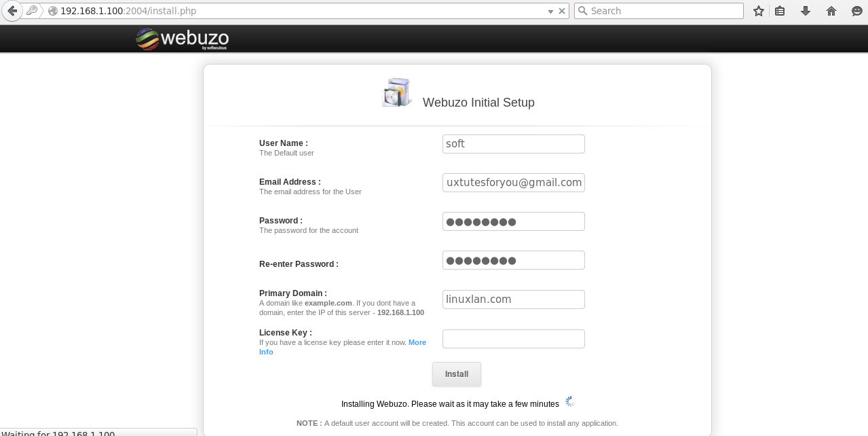
Task: Click the loading spinner beside install message
Action: tap(570, 402)
